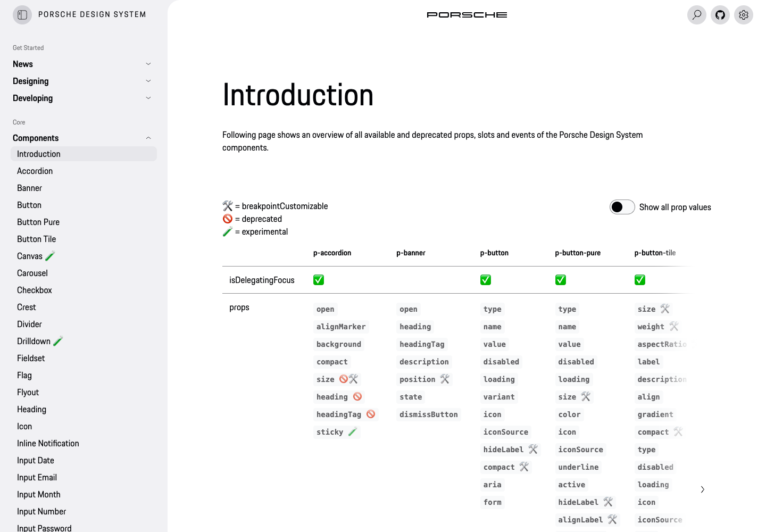Collapse the Components section chevron

coord(148,138)
